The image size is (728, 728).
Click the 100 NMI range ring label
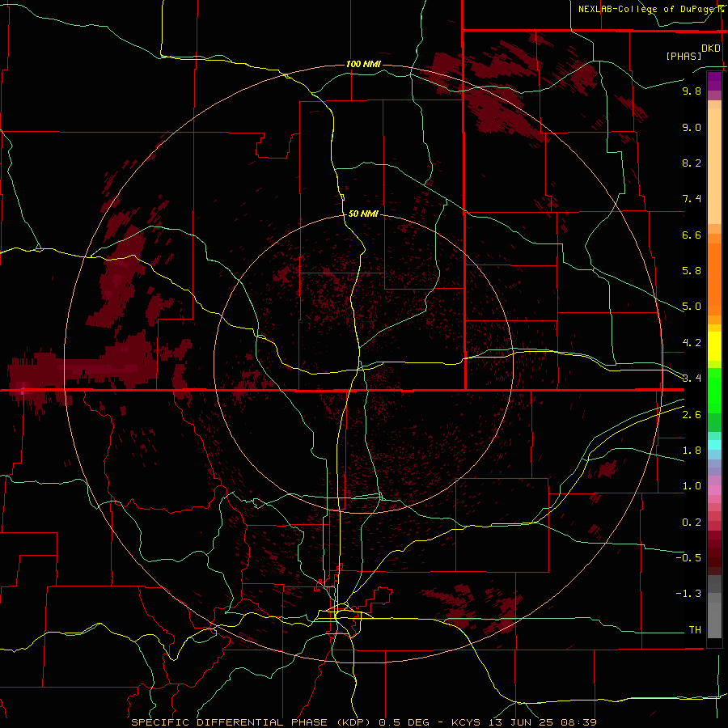[x=363, y=64]
